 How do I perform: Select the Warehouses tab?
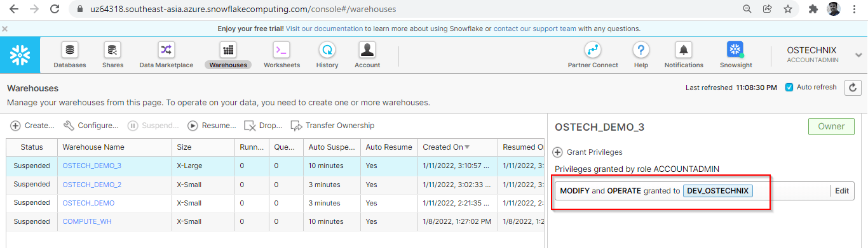click(x=228, y=55)
